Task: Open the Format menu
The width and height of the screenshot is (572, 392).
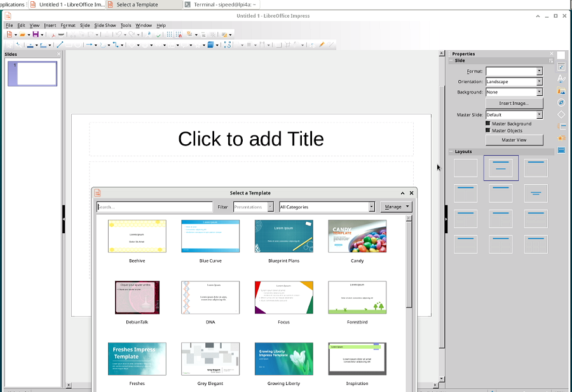Action: click(x=68, y=25)
